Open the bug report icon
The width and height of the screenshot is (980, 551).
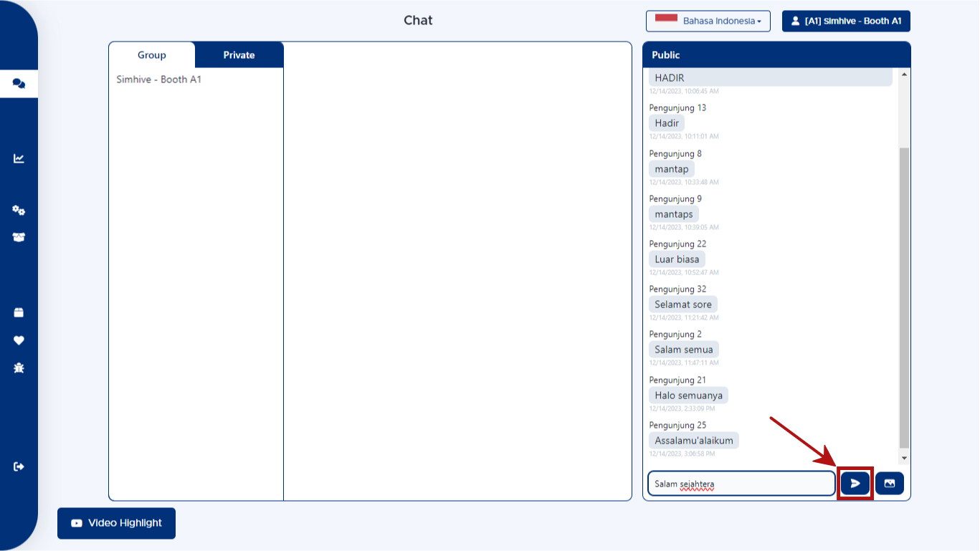(x=19, y=368)
